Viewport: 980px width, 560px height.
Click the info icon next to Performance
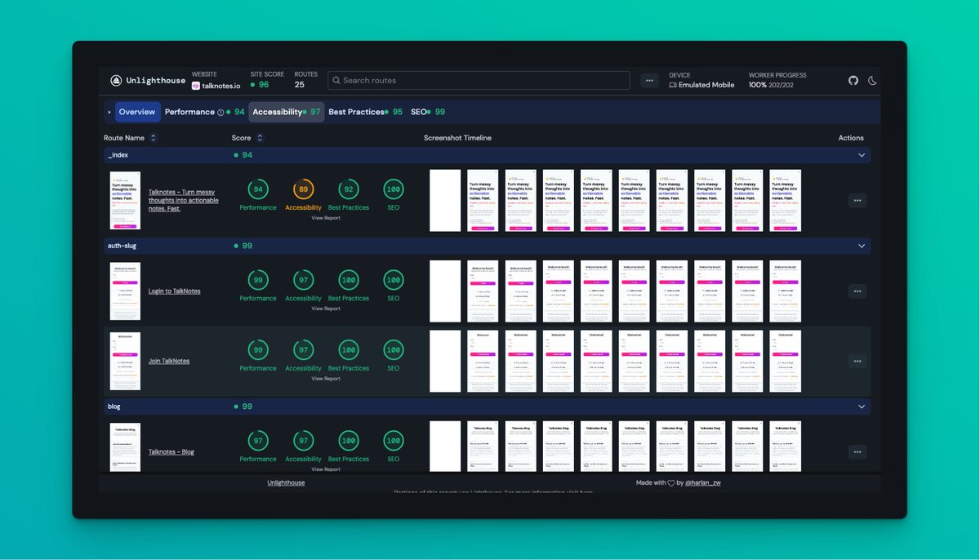tap(220, 112)
